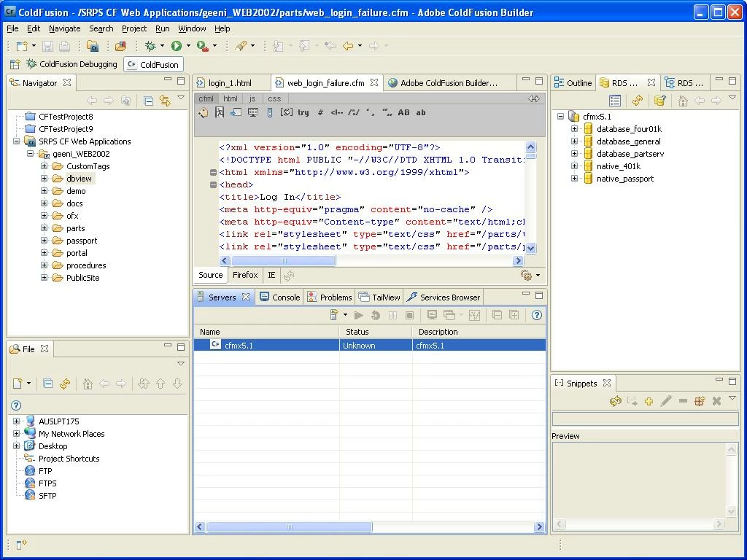Click the hash # wrap icon in editor toolbar
The height and width of the screenshot is (560, 747).
321,112
